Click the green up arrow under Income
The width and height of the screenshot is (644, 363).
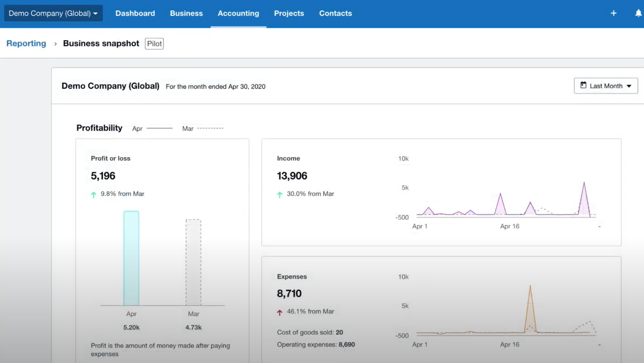280,194
